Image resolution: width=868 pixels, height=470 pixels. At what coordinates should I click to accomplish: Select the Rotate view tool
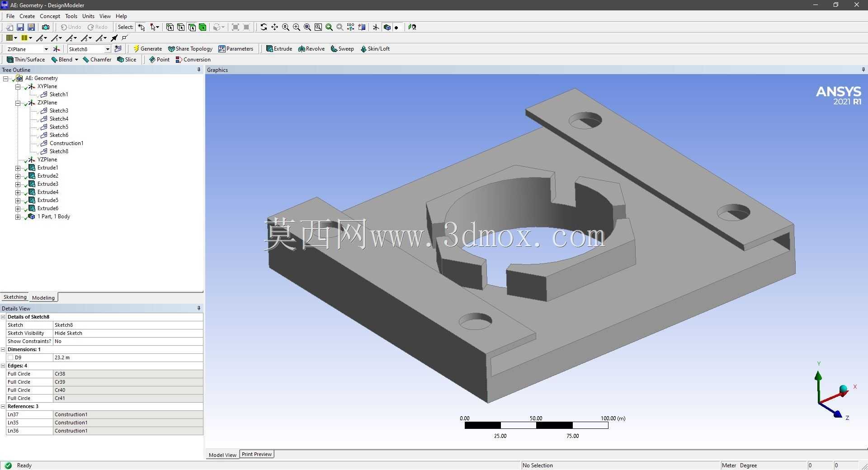[x=264, y=27]
